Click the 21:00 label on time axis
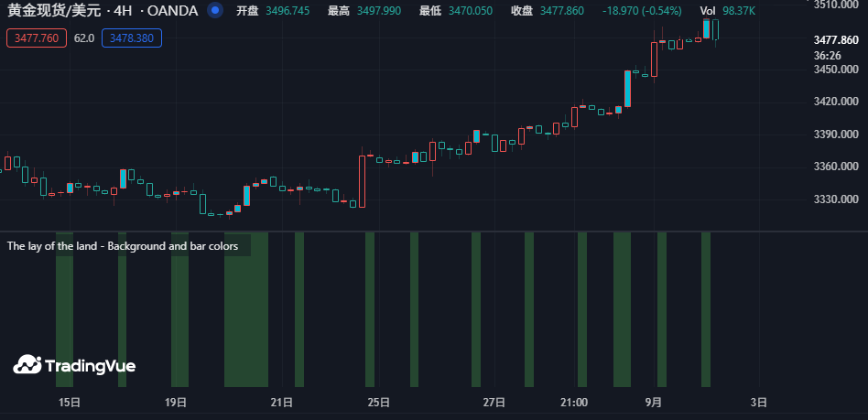 (x=574, y=402)
